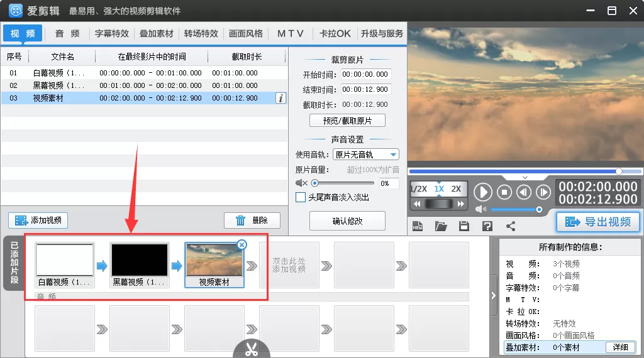Click the 双击此处添加视频 empty slot
Viewport: 644px width, 358px height.
[x=289, y=265]
